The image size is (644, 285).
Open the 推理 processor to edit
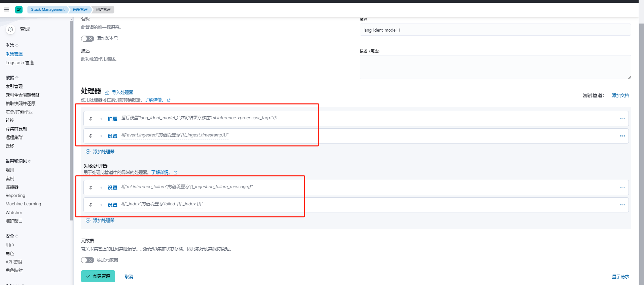point(112,119)
